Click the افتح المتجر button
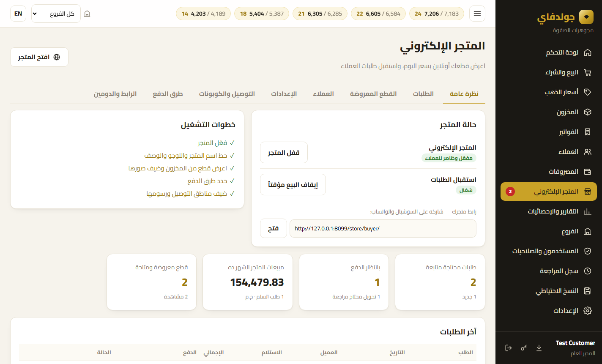Image resolution: width=602 pixels, height=364 pixels. point(39,57)
